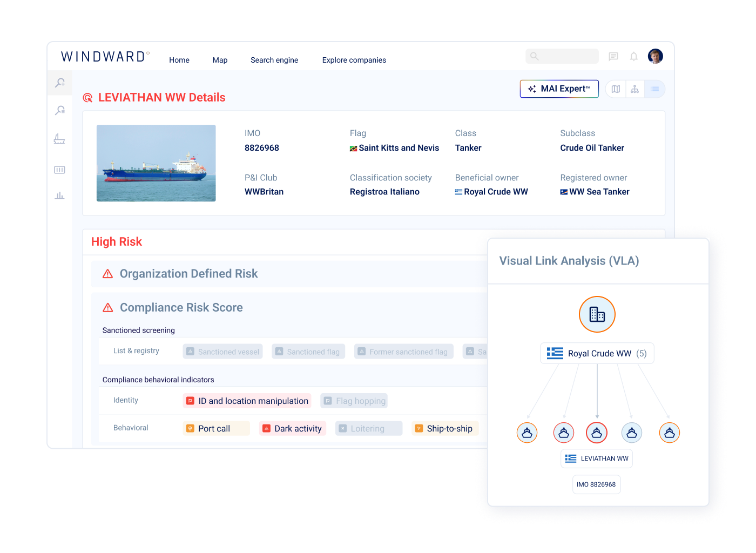Click the Compliance Risk Score warning icon
This screenshot has width=756, height=553.
(108, 307)
